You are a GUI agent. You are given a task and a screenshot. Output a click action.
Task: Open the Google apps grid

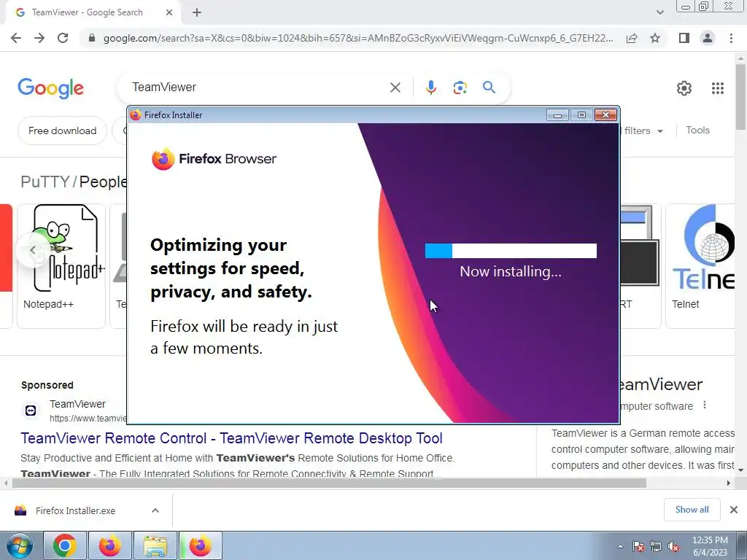click(718, 88)
